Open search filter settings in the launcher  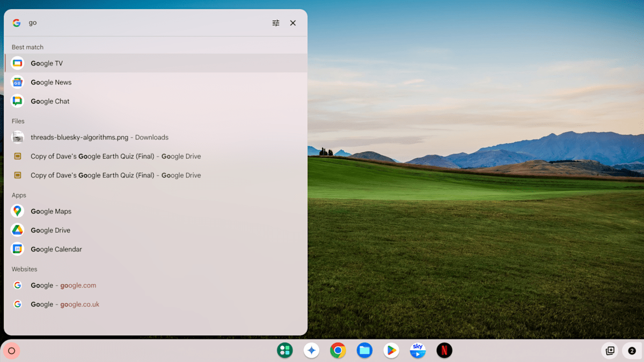(275, 23)
